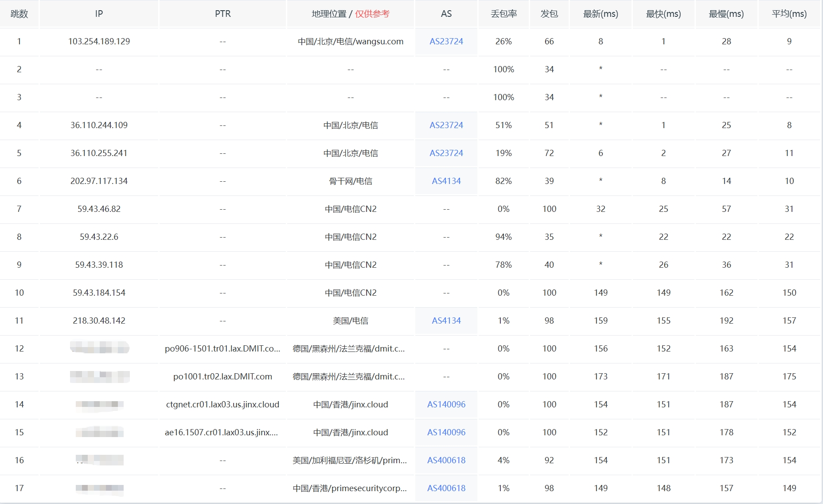The height and width of the screenshot is (504, 823).
Task: Click 德国/黑森州/法兰克福 location in hop 12 row
Action: [x=349, y=348]
